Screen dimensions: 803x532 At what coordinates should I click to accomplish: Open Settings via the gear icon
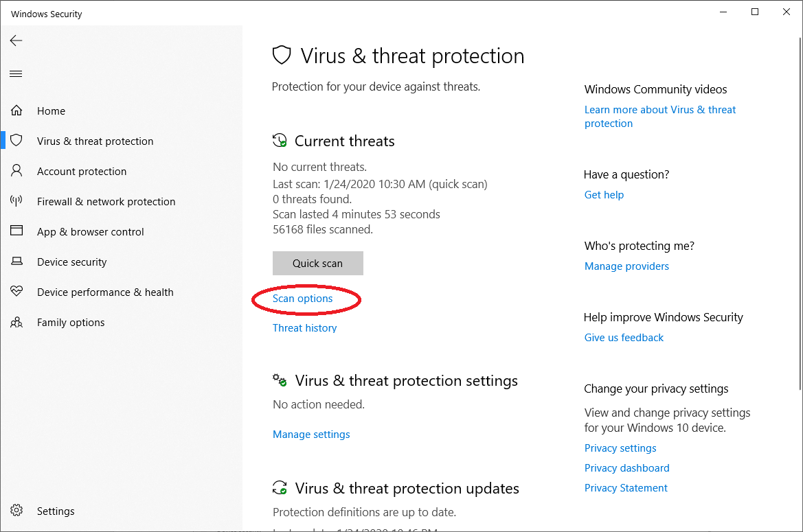(x=16, y=511)
